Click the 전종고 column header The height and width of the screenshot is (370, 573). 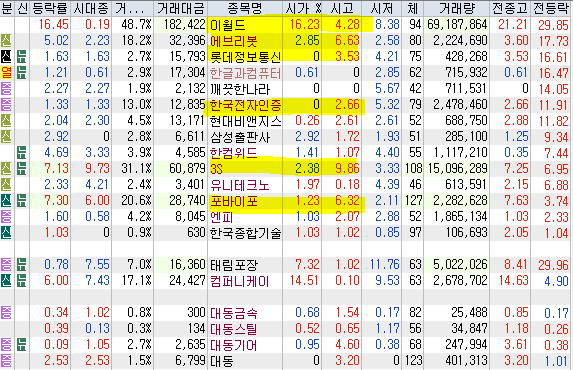click(510, 8)
